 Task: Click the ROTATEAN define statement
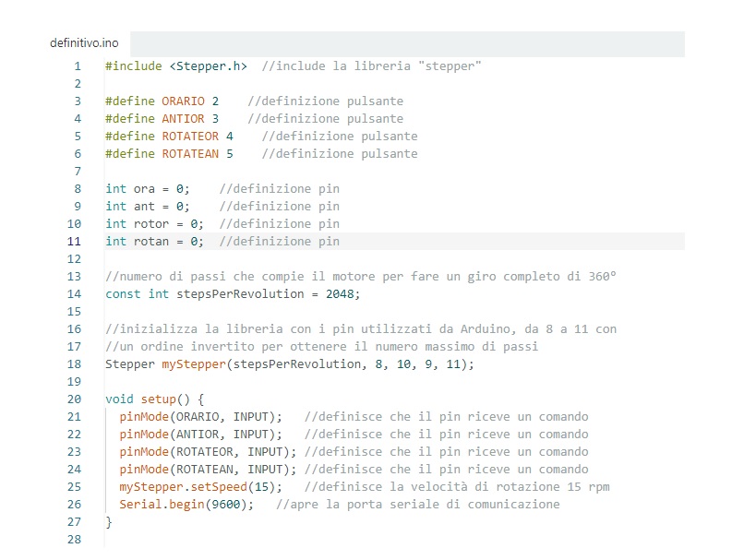pyautogui.click(x=169, y=154)
